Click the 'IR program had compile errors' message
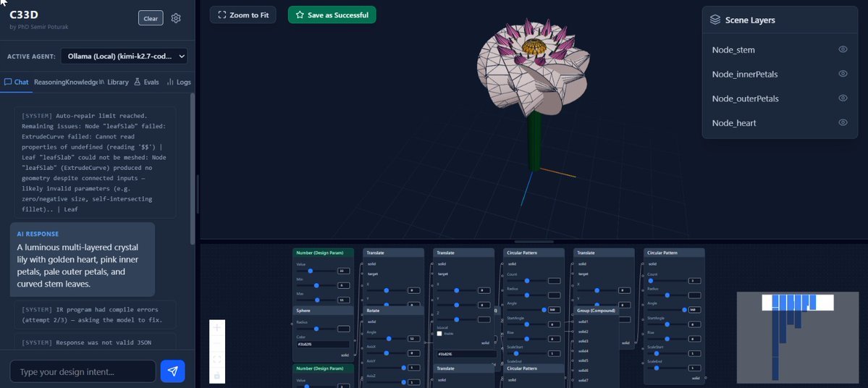 [96, 315]
